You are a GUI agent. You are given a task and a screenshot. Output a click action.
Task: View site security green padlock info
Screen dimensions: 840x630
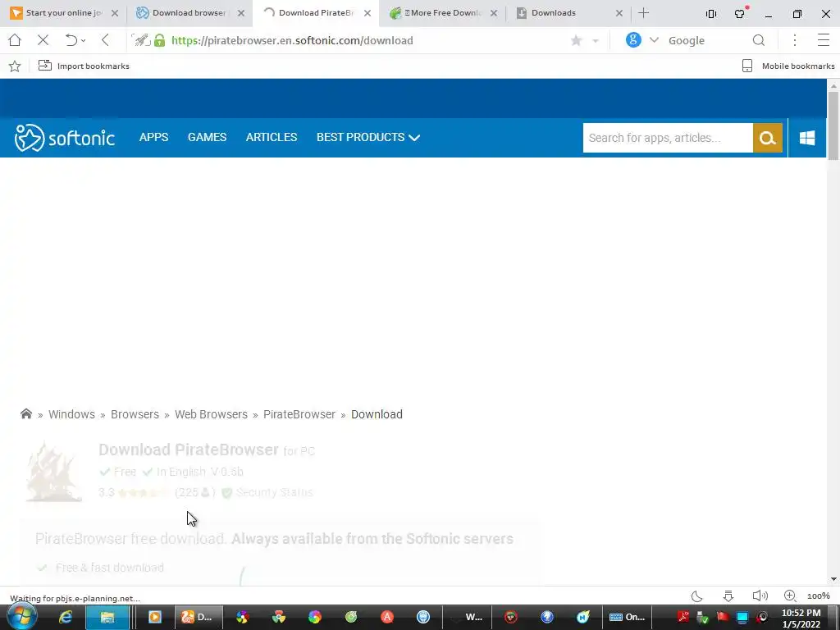pyautogui.click(x=160, y=40)
